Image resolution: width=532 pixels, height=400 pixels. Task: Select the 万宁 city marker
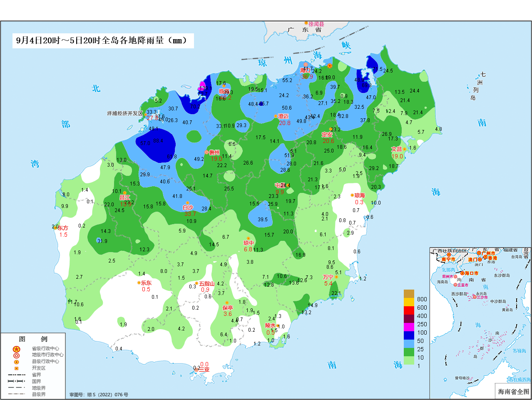(x=336, y=277)
